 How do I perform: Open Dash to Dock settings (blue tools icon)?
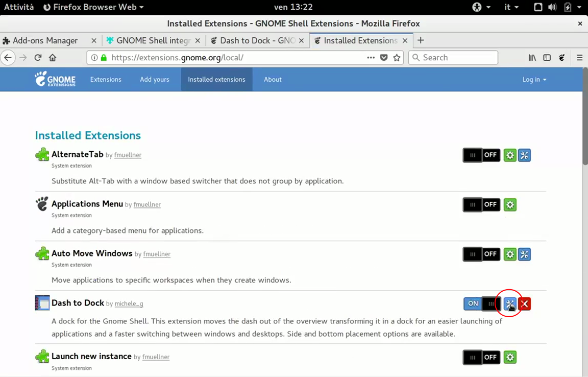pos(510,304)
